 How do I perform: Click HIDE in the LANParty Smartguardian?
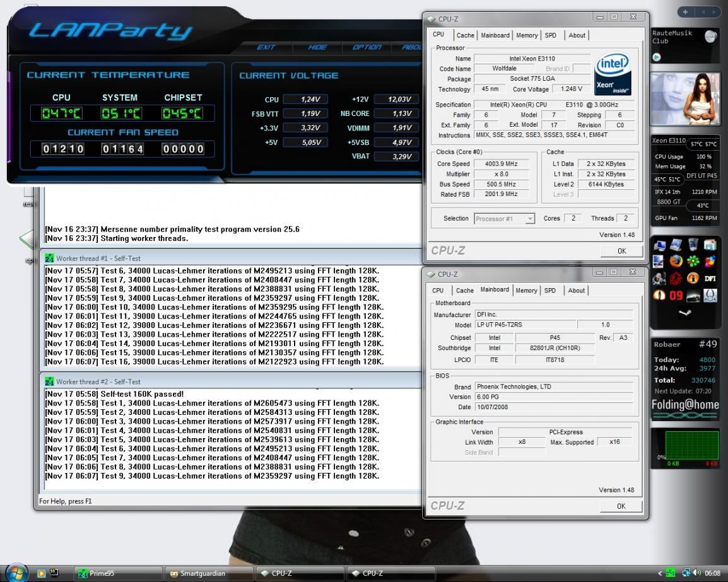(x=317, y=47)
